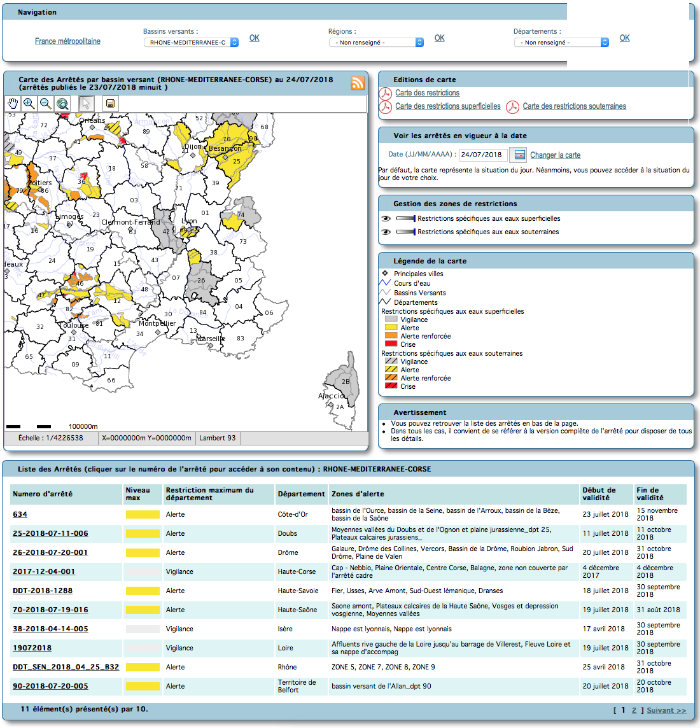Screen dimensions: 700x728
Task: Click OK next to Bassins versants
Action: pyautogui.click(x=255, y=38)
